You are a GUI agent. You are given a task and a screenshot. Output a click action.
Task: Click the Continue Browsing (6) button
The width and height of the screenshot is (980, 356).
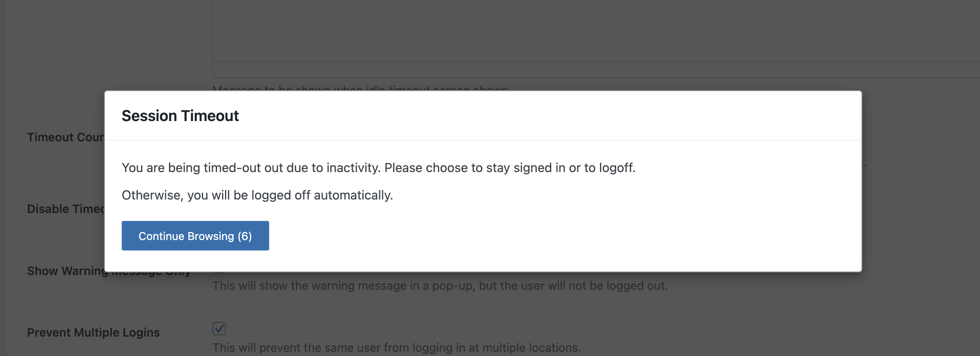click(195, 236)
